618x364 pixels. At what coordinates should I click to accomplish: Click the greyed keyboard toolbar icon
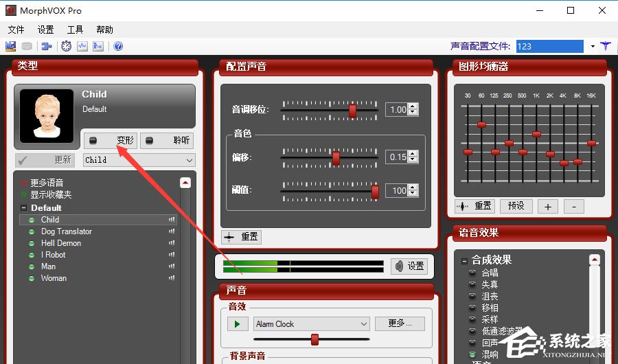tap(27, 46)
